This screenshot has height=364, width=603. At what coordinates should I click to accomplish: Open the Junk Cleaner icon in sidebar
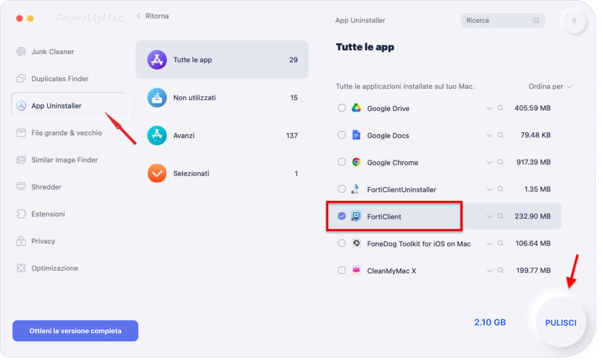tap(21, 52)
